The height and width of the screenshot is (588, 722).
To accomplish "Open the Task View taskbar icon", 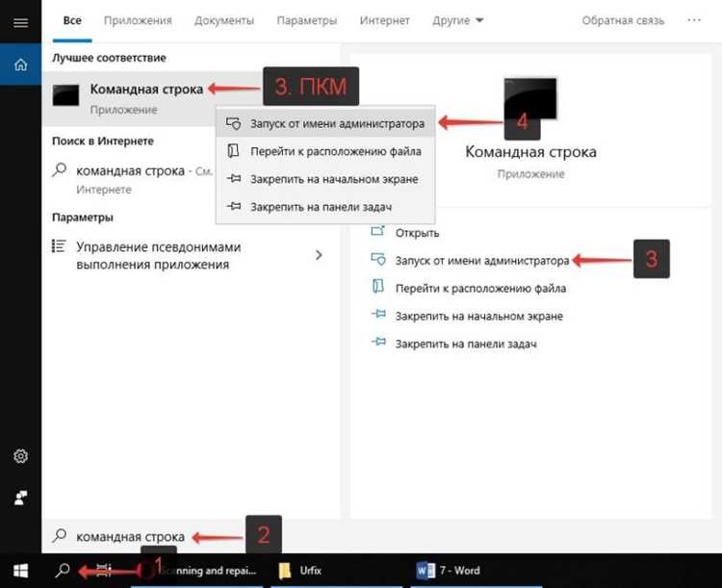I will [x=104, y=571].
